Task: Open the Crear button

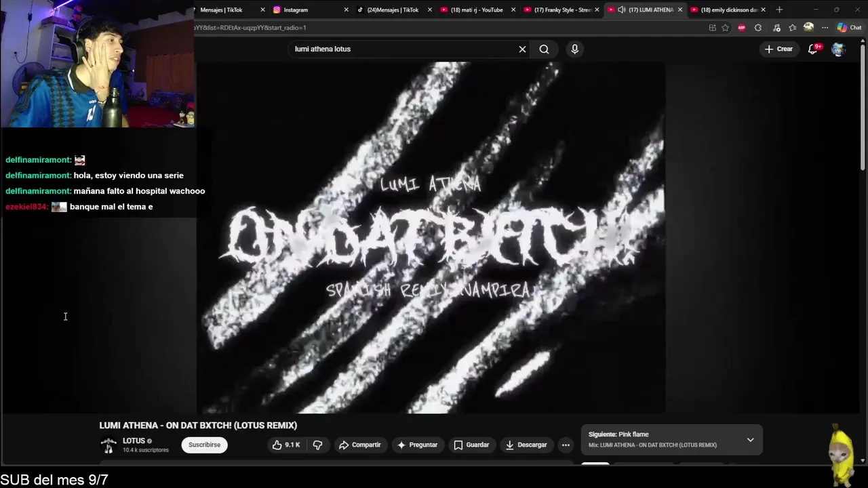Action: point(778,49)
